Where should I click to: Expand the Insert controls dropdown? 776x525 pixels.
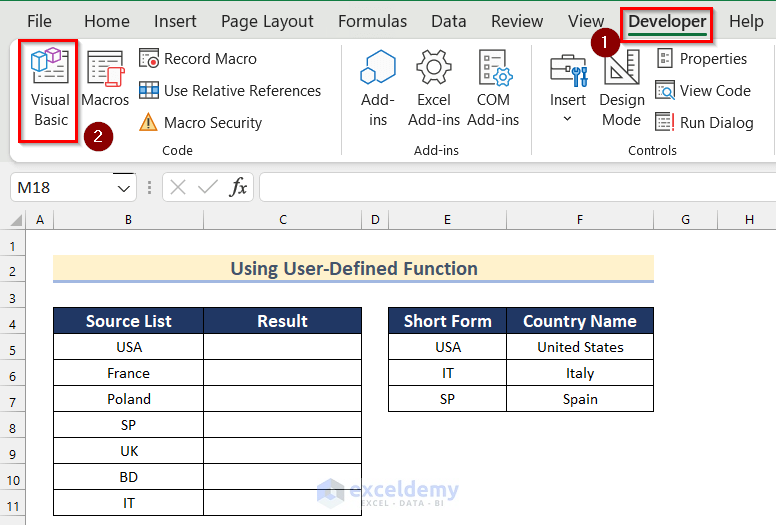click(x=567, y=119)
